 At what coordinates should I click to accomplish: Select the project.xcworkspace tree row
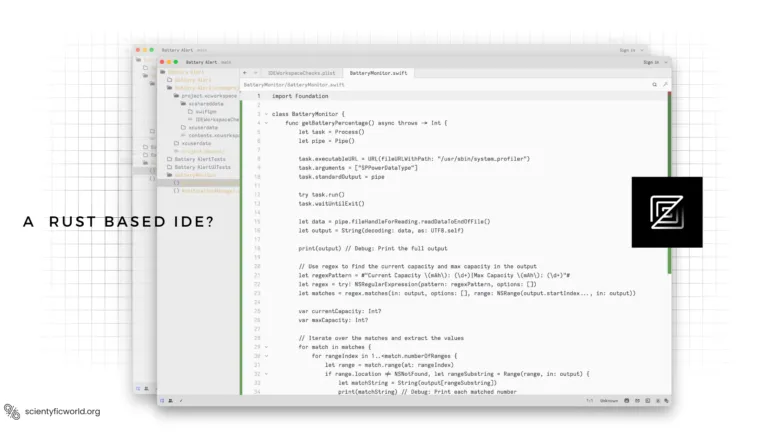point(199,96)
